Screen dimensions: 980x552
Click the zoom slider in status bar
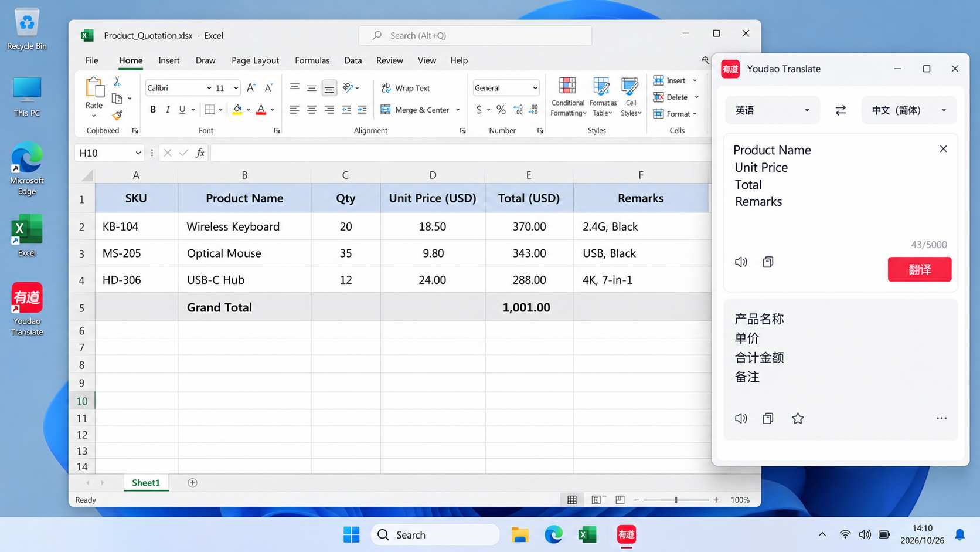pos(676,500)
